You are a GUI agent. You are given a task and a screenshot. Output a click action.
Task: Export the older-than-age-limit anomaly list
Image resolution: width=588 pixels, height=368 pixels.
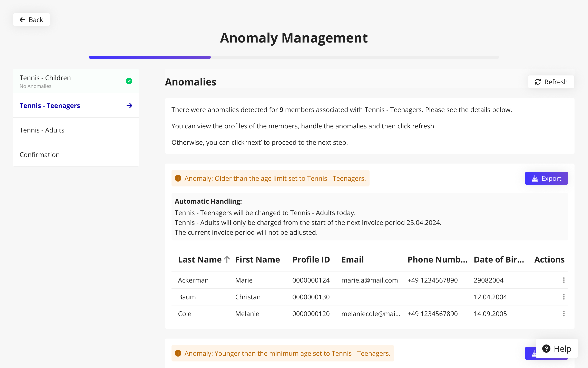[546, 178]
